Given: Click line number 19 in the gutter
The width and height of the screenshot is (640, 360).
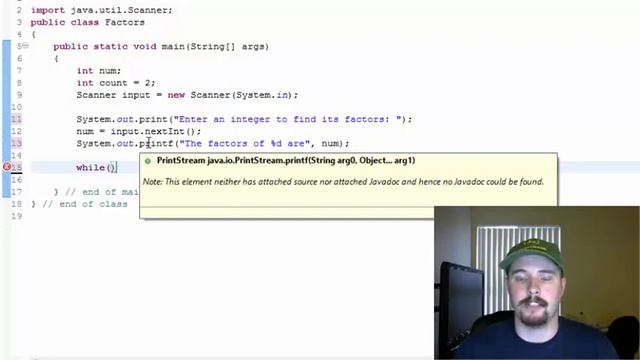Looking at the screenshot, I should [16, 216].
